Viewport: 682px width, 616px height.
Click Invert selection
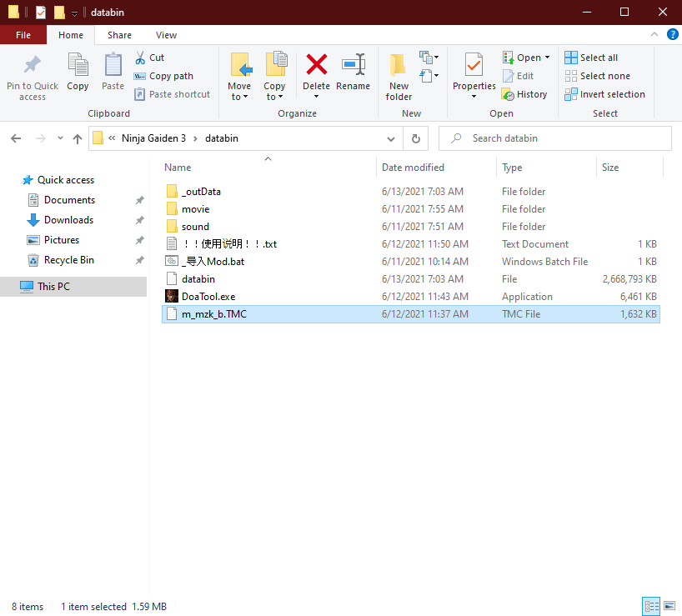[x=604, y=94]
